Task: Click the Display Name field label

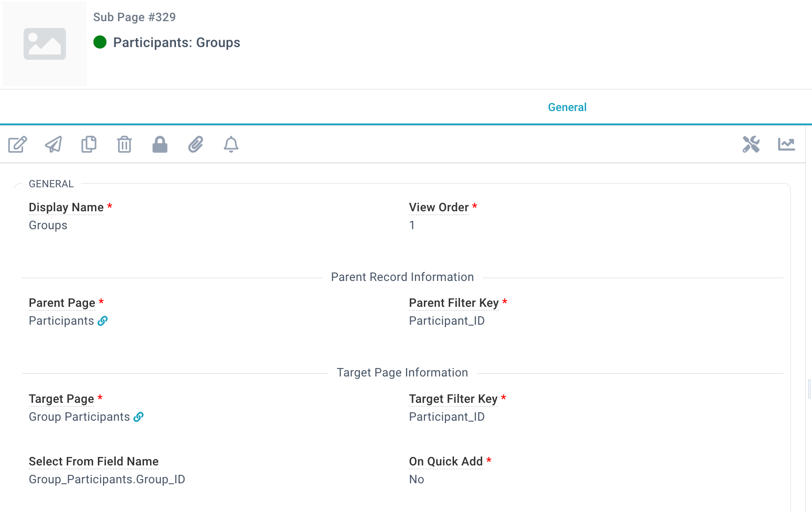Action: tap(66, 208)
